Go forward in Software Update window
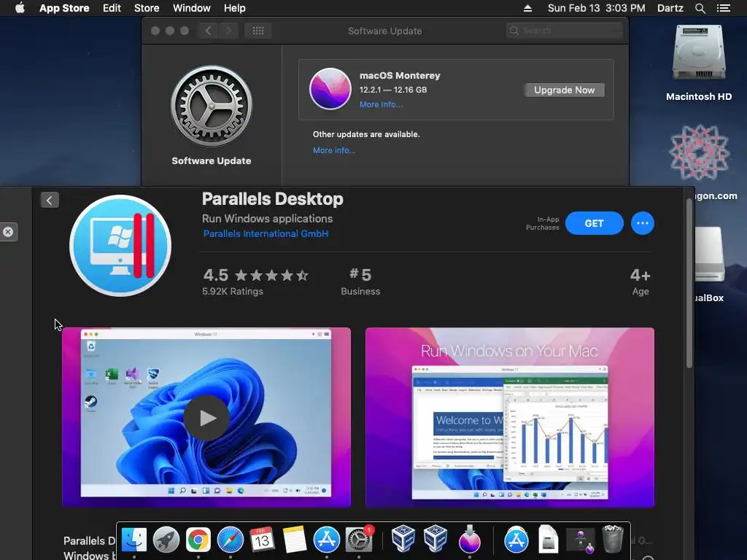 pyautogui.click(x=228, y=31)
